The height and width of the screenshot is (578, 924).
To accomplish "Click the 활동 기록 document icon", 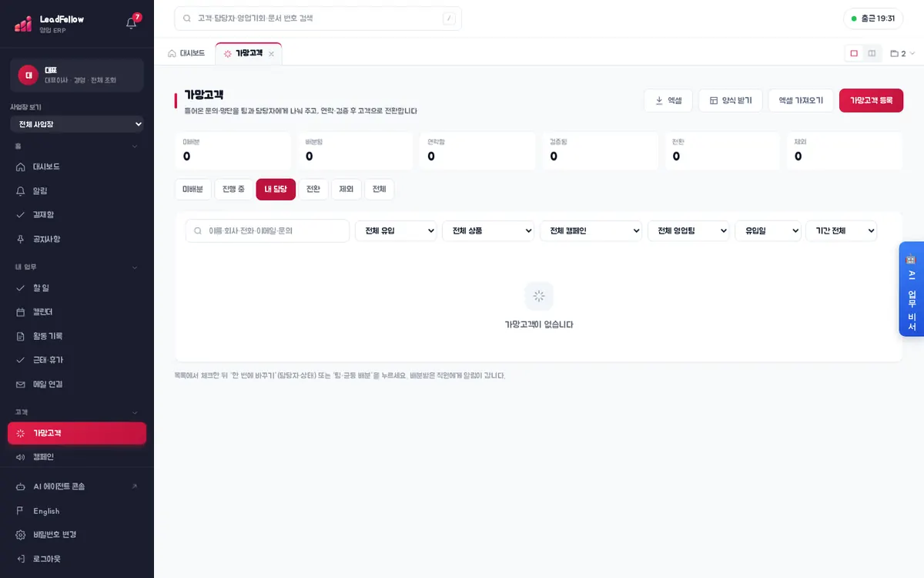I will 21,336.
